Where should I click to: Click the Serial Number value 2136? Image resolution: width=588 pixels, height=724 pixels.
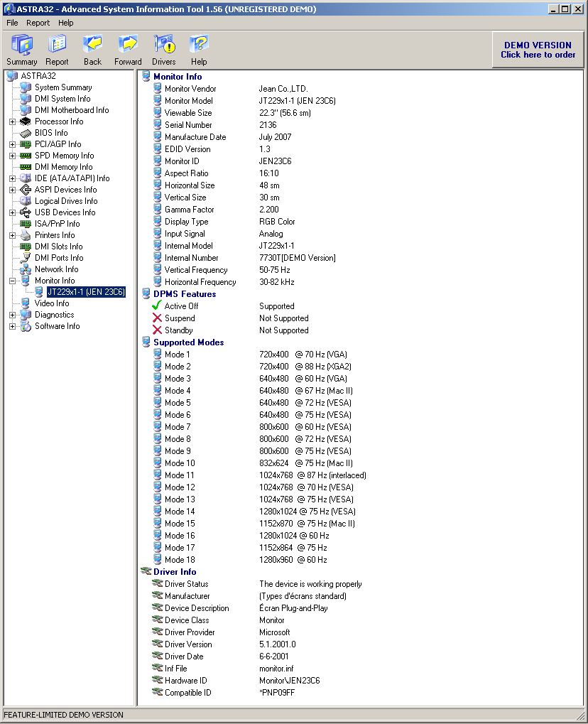(268, 124)
